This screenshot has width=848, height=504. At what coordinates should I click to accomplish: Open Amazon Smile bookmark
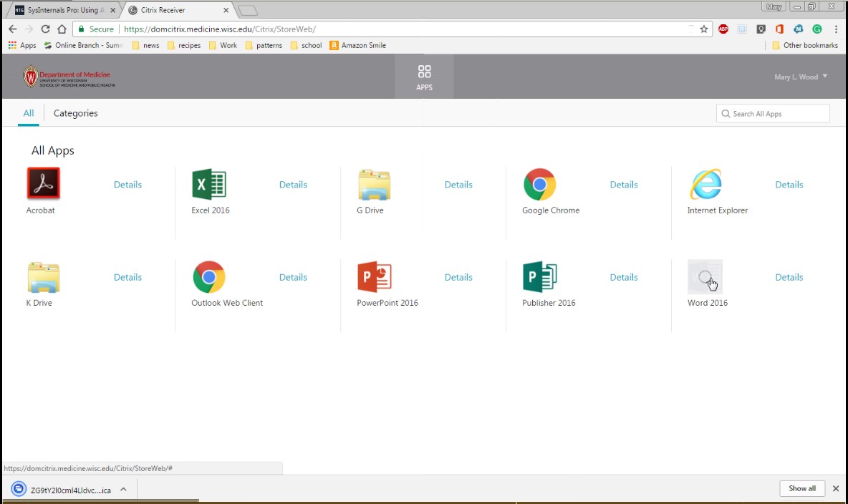click(x=358, y=45)
